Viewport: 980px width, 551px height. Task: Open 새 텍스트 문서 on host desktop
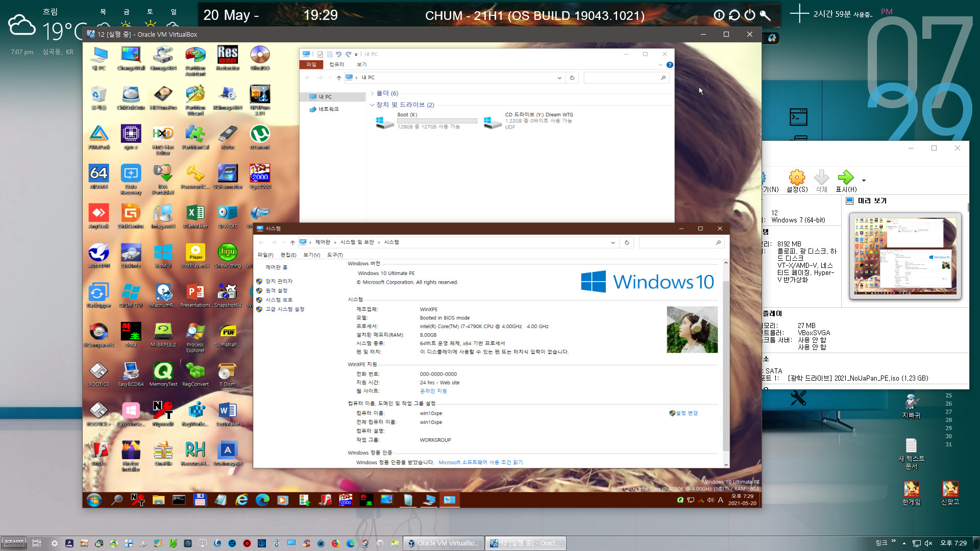coord(911,453)
